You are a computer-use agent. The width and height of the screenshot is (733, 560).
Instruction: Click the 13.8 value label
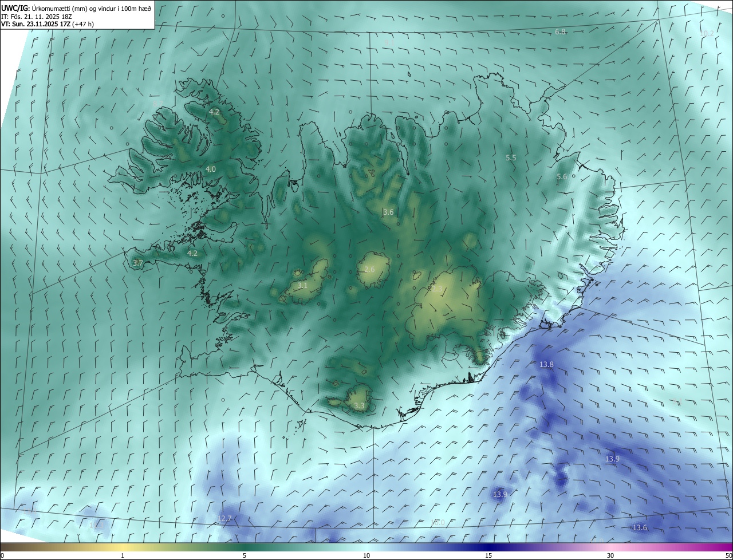(547, 365)
